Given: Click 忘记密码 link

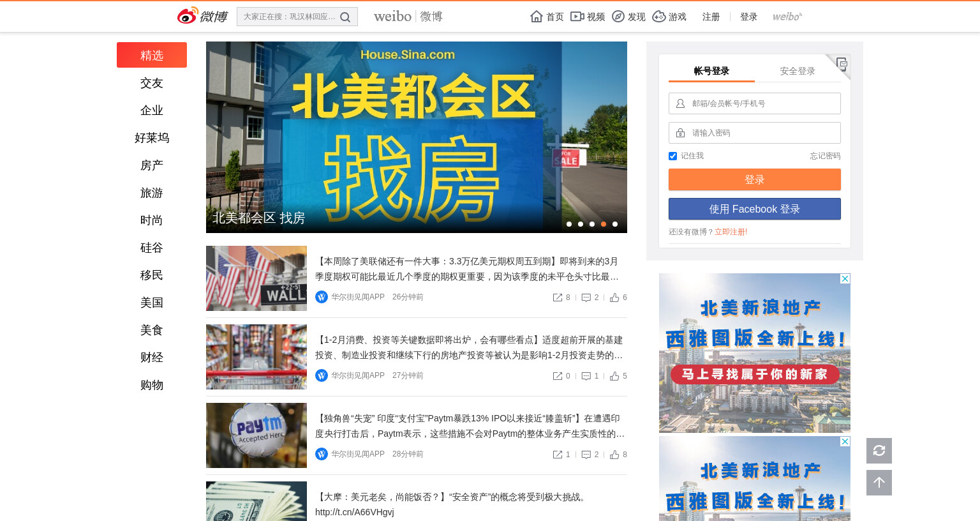Looking at the screenshot, I should tap(825, 156).
